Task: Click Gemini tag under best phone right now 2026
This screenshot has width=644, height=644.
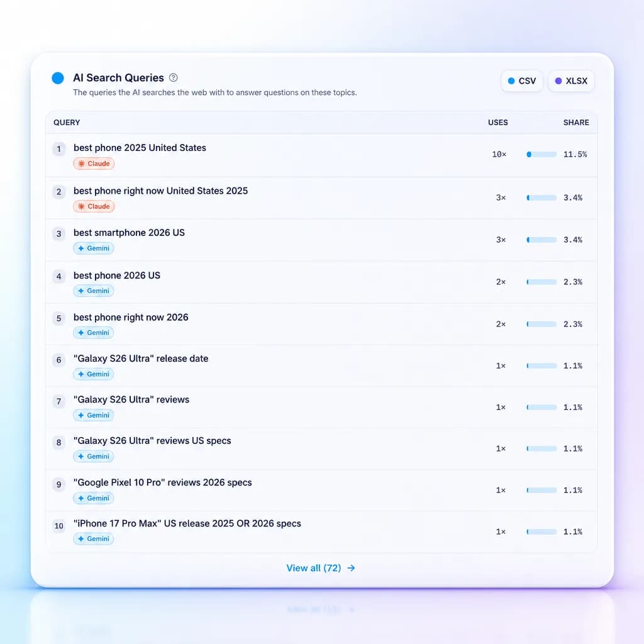Action: [x=93, y=333]
